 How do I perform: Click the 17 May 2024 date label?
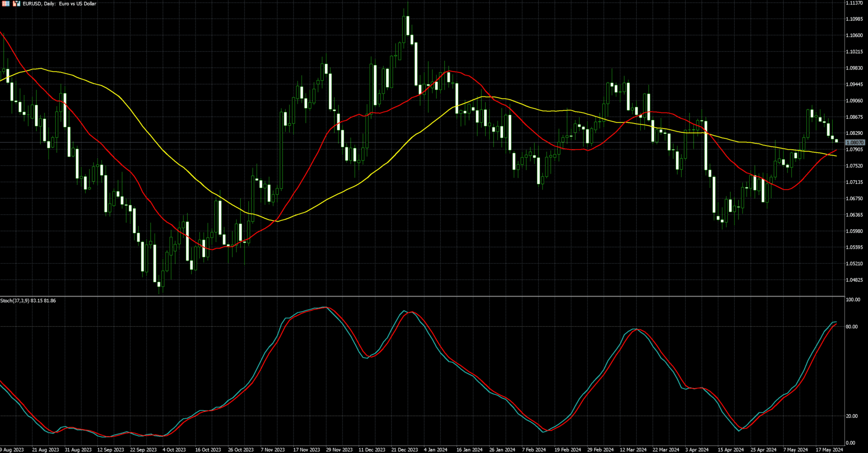point(829,450)
